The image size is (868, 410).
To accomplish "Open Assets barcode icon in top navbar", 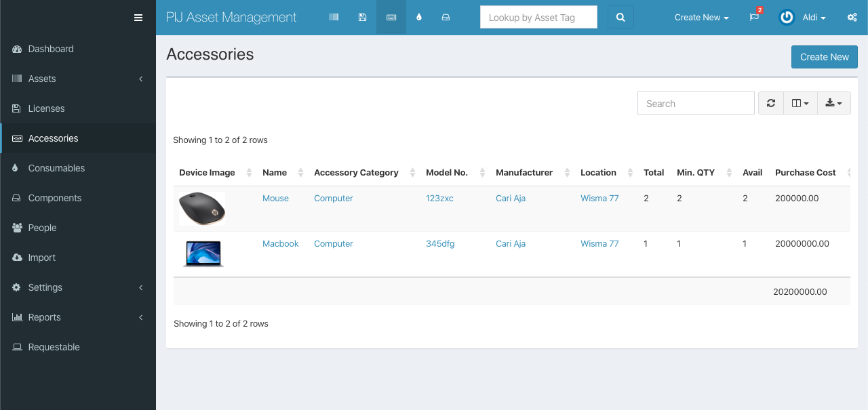I will [x=334, y=18].
